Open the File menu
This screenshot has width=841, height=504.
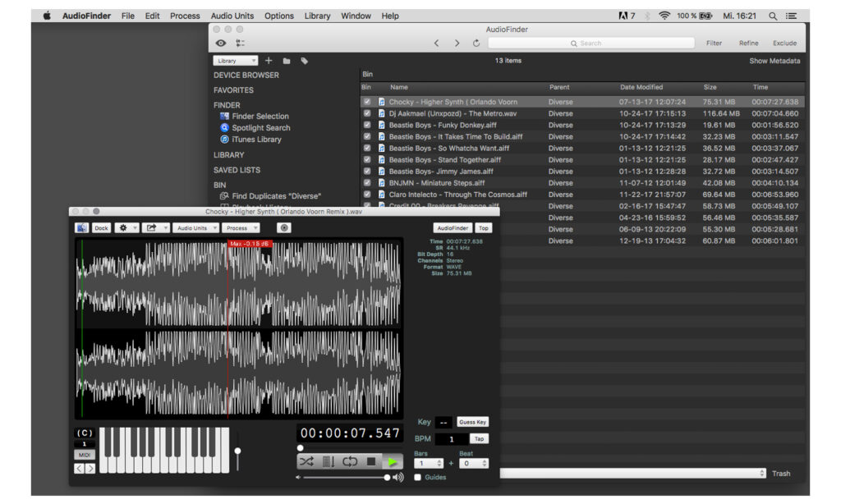tap(127, 16)
